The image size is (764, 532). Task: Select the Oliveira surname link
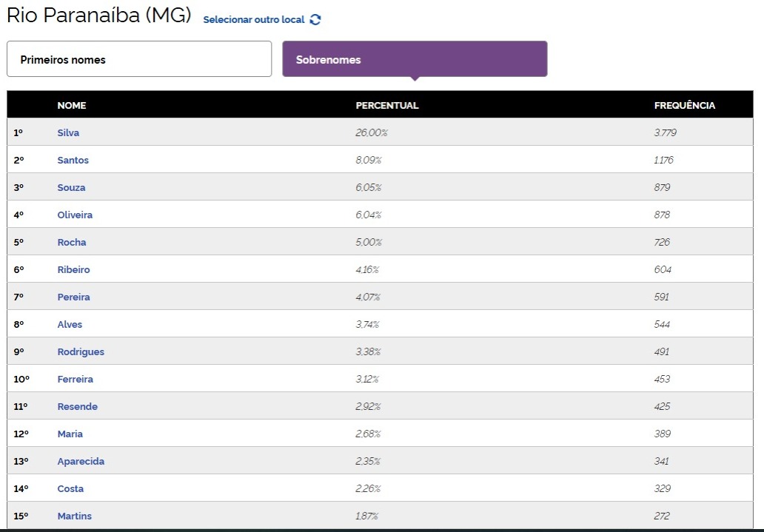(x=75, y=215)
